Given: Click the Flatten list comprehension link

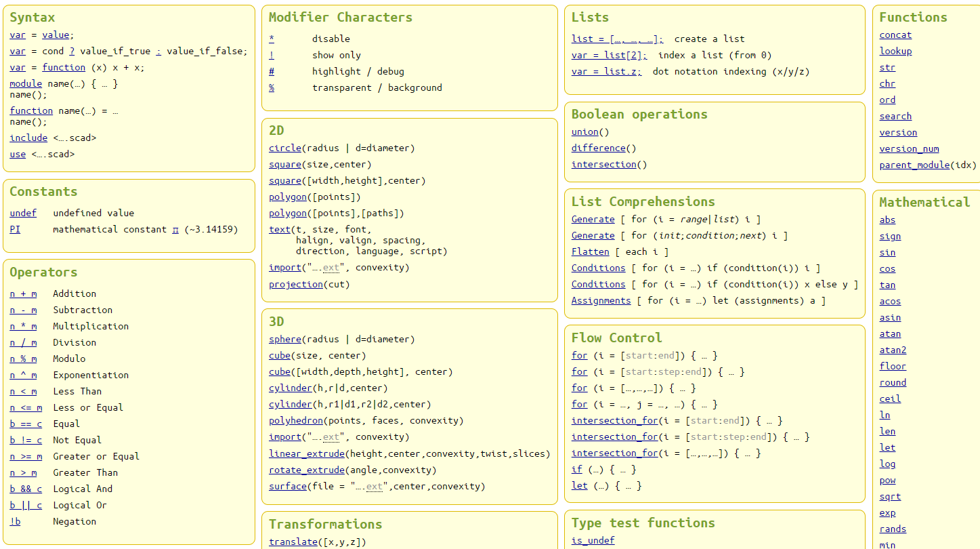Looking at the screenshot, I should tap(590, 252).
